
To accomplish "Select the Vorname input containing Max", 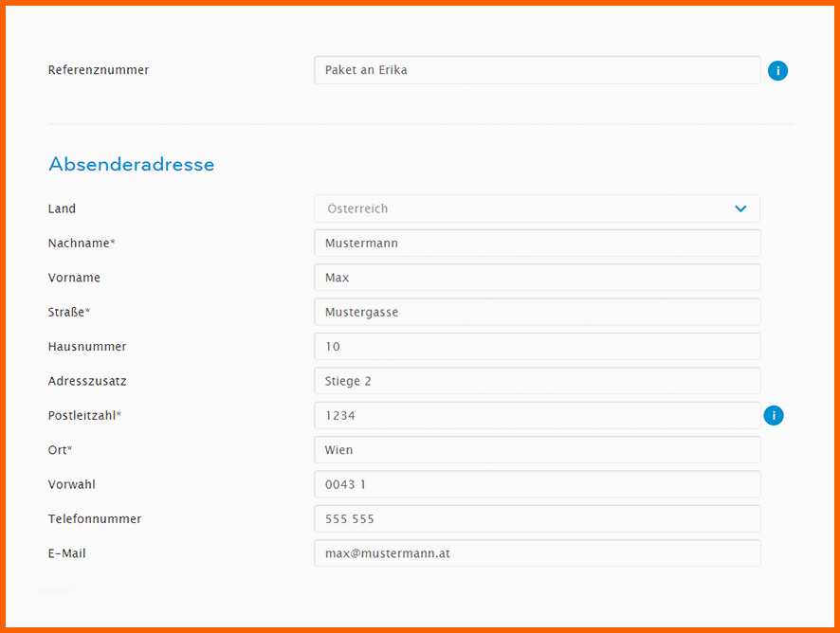I will (x=537, y=278).
